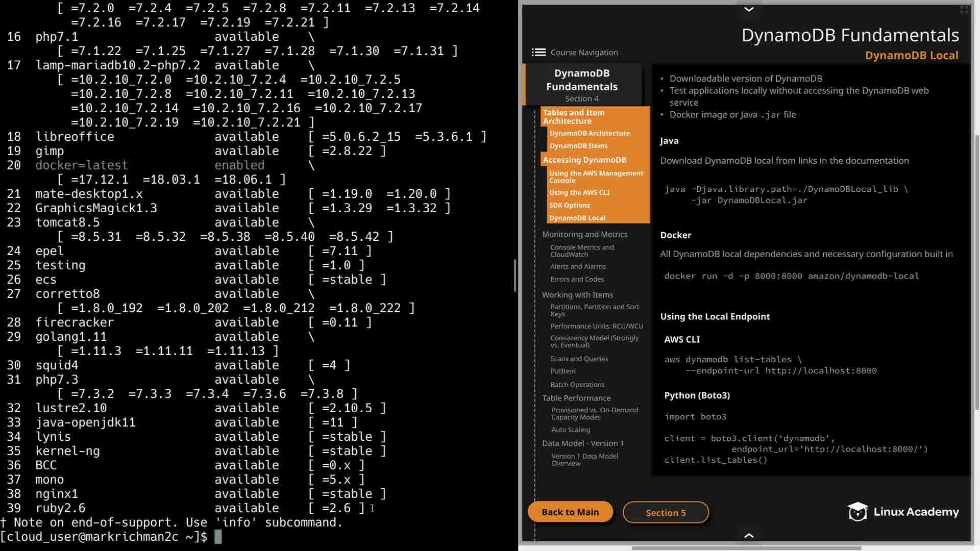Viewport: 980px width, 551px height.
Task: Click the terminal command prompt cursor
Action: [218, 537]
